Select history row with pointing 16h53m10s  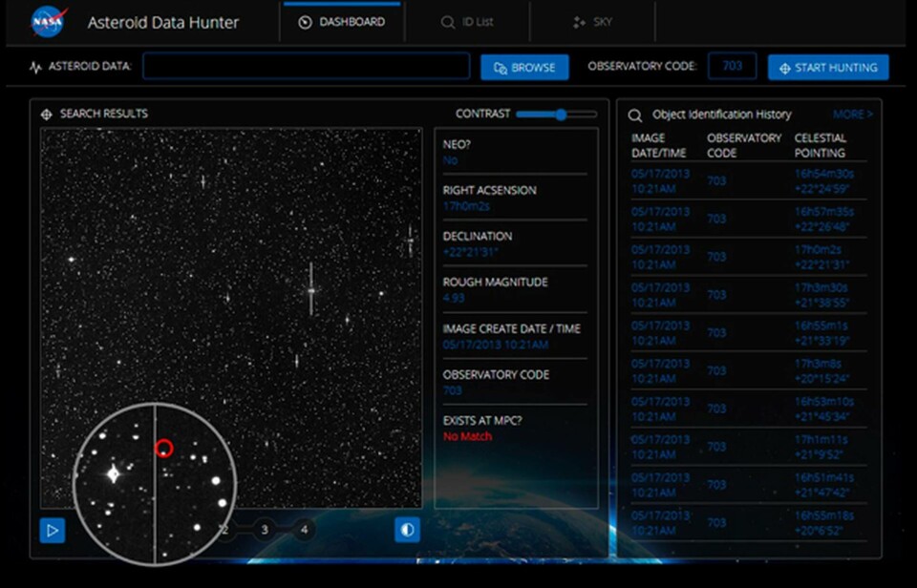749,409
